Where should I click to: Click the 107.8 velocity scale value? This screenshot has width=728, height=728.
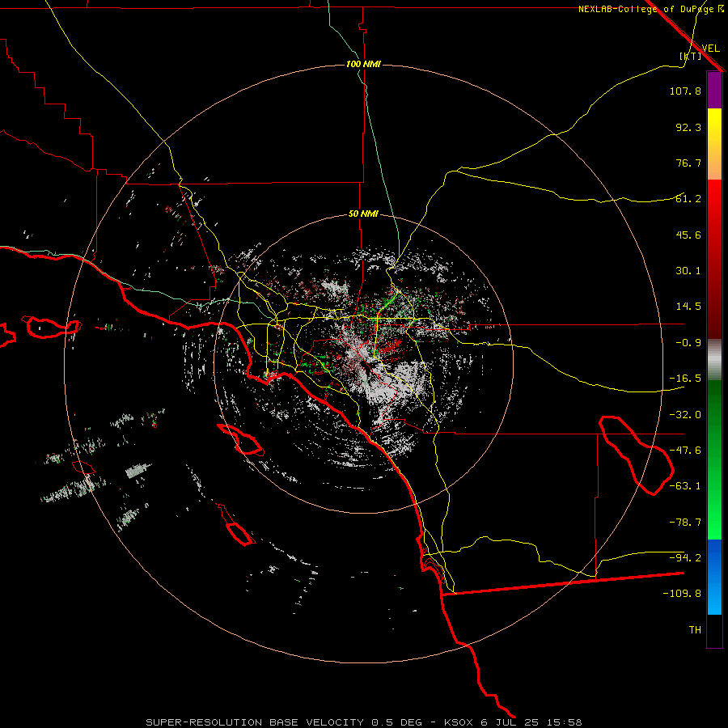tap(685, 91)
